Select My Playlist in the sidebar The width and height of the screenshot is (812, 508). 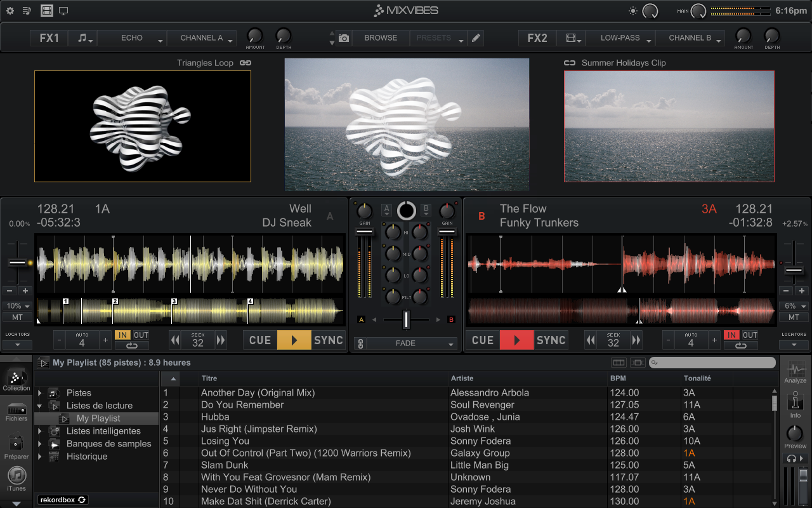[x=98, y=418]
